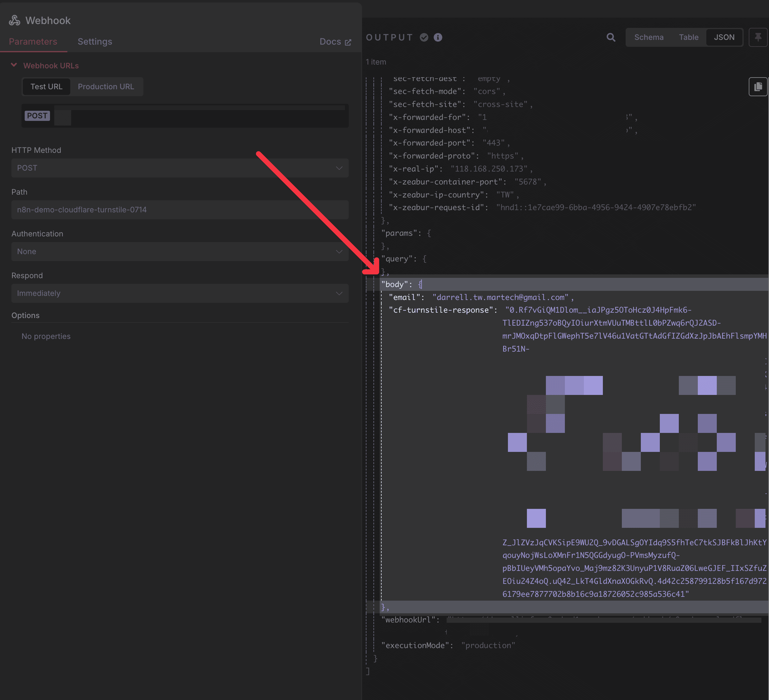Select Schema output view

click(648, 37)
